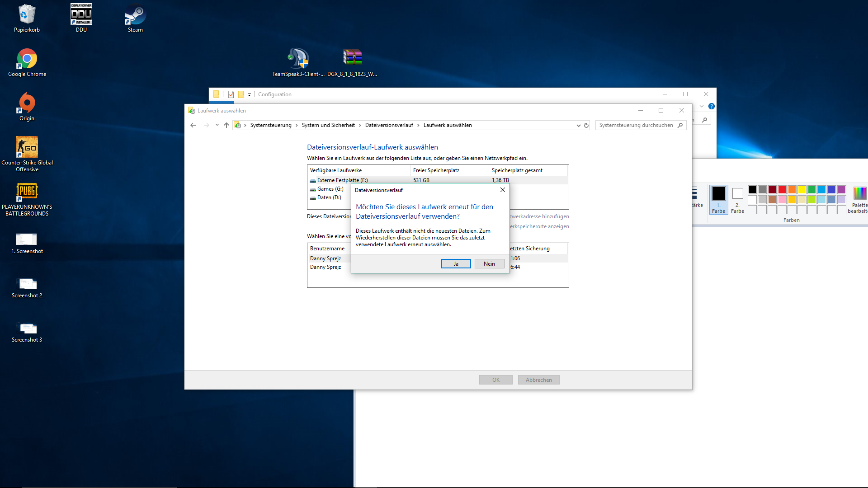Click Benutzername column header

tap(330, 249)
